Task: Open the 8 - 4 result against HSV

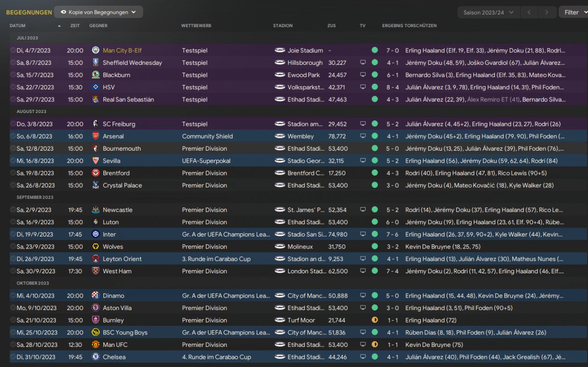Action: (x=392, y=87)
